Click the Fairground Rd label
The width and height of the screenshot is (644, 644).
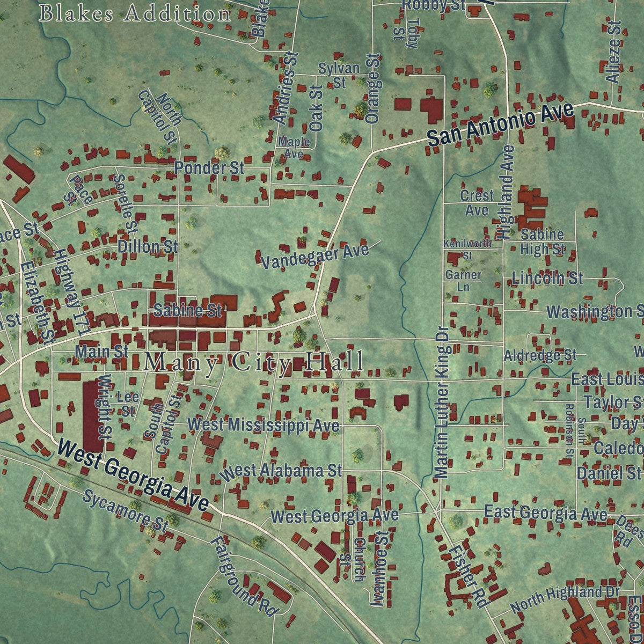pos(244,576)
